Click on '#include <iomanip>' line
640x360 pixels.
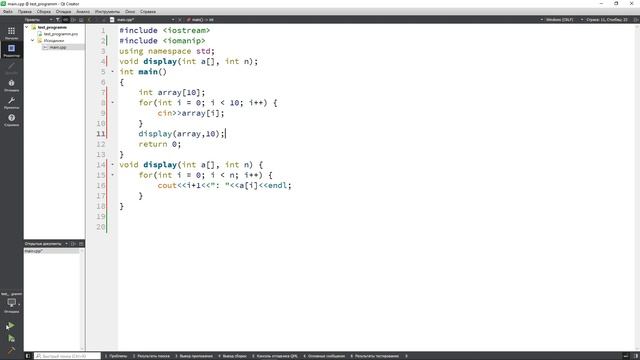[162, 41]
